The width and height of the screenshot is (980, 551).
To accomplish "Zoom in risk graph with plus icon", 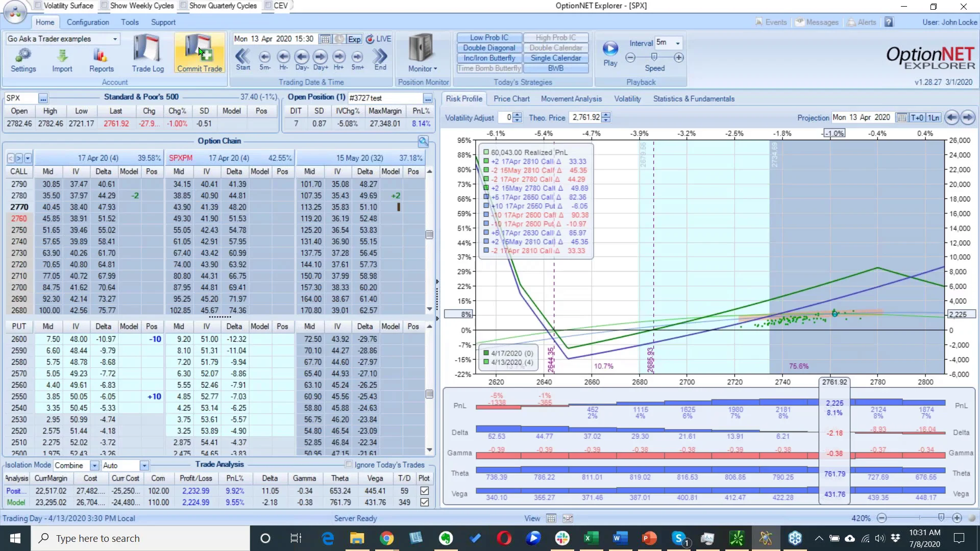I will click(957, 518).
